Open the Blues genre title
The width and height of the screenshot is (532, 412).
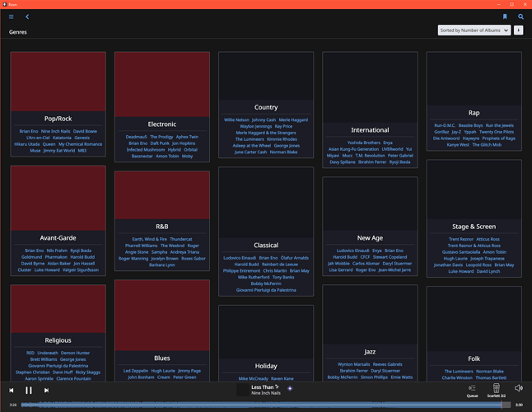(x=162, y=358)
